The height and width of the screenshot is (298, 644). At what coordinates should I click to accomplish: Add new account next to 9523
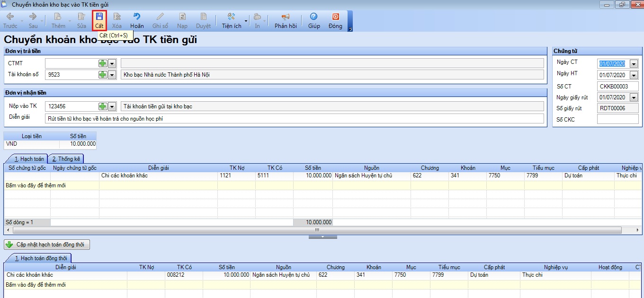coord(102,75)
